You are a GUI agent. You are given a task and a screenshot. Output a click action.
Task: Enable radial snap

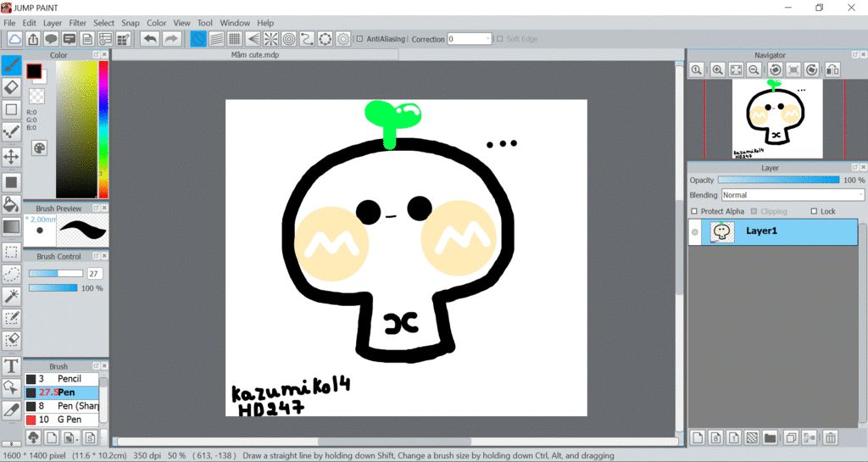[x=270, y=39]
